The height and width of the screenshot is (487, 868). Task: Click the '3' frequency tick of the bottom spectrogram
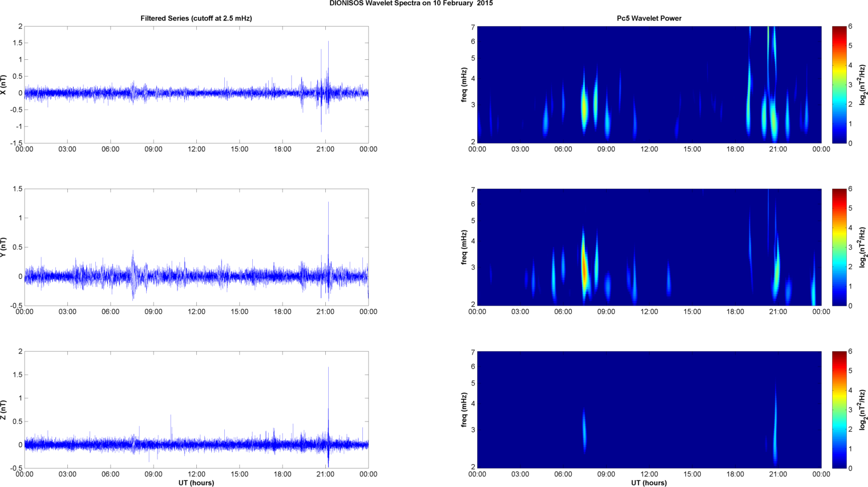pos(473,430)
